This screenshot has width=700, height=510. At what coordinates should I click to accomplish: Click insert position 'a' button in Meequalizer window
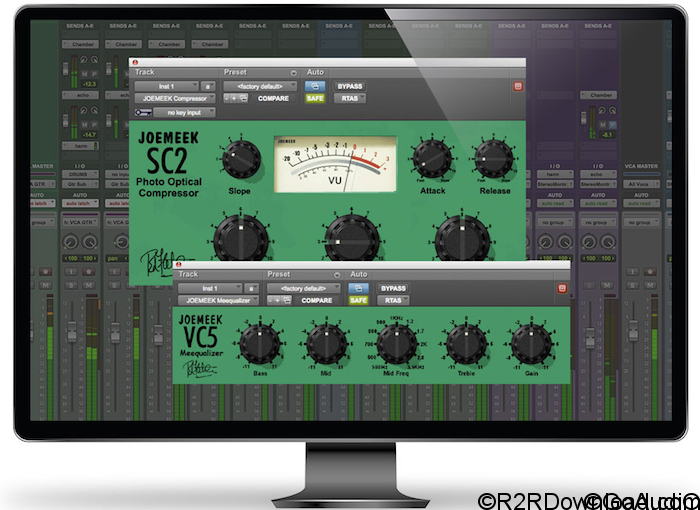click(x=251, y=288)
